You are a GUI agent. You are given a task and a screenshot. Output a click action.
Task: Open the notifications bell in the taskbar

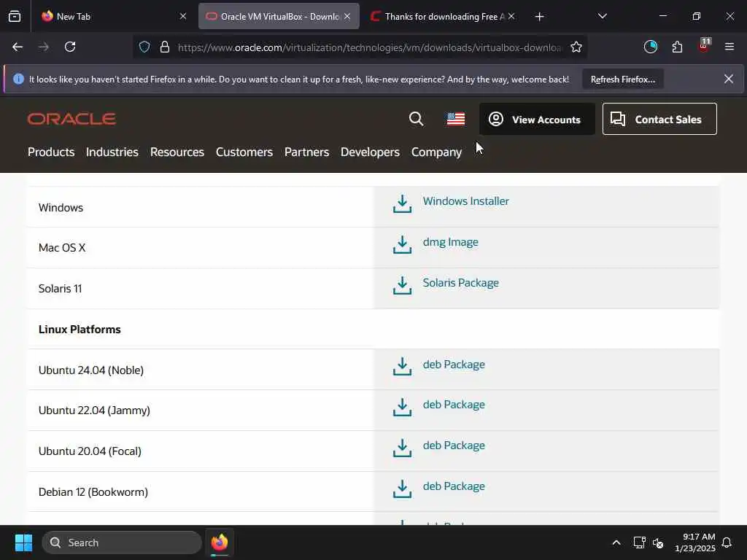pyautogui.click(x=727, y=542)
